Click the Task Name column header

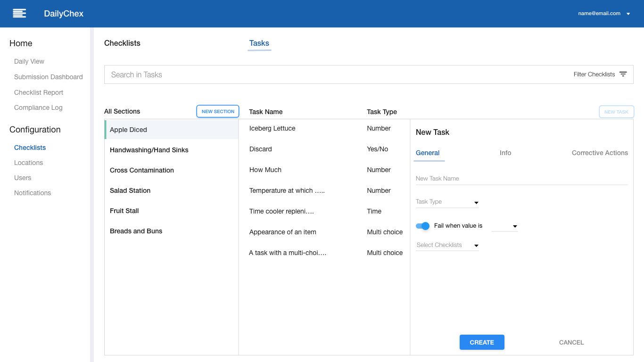tap(266, 112)
